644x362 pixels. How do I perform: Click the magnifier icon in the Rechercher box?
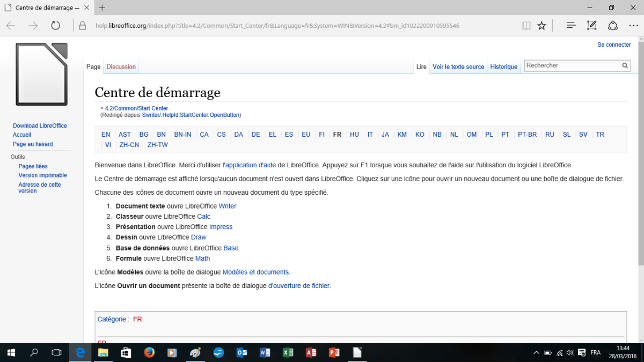[x=625, y=65]
